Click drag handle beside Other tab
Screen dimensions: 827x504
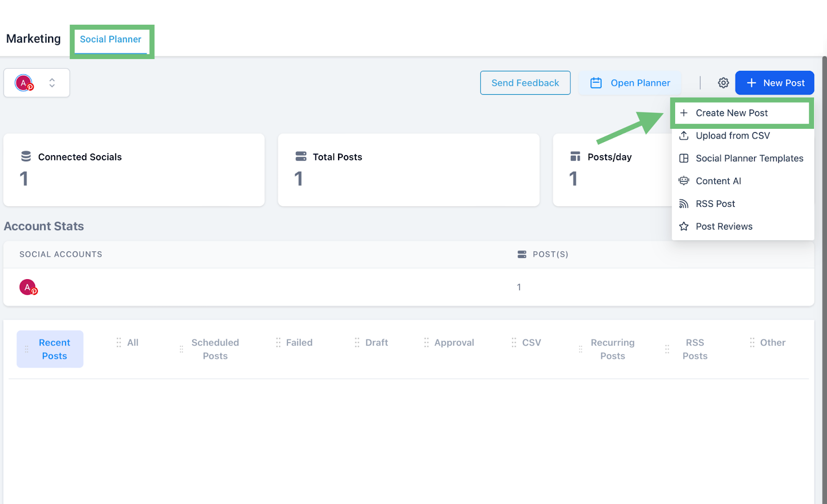point(752,342)
